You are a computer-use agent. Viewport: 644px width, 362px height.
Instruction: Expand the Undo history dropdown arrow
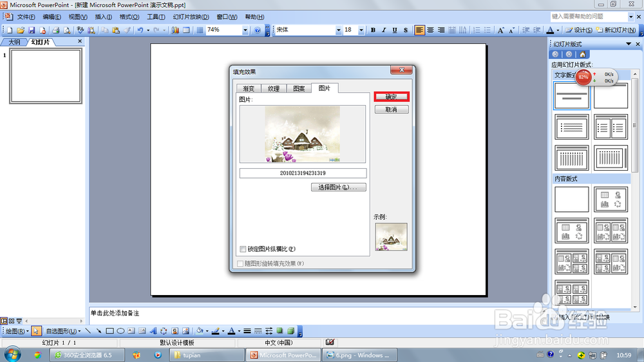148,30
